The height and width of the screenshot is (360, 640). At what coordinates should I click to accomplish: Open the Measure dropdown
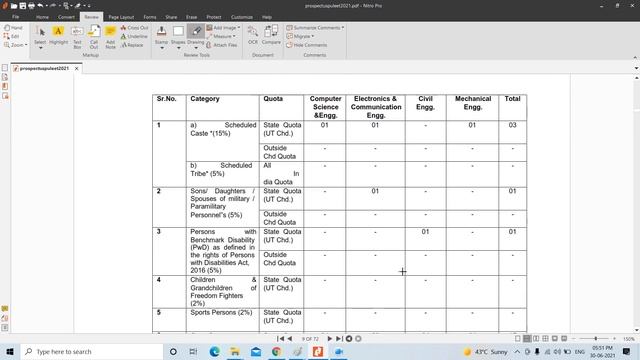point(221,36)
